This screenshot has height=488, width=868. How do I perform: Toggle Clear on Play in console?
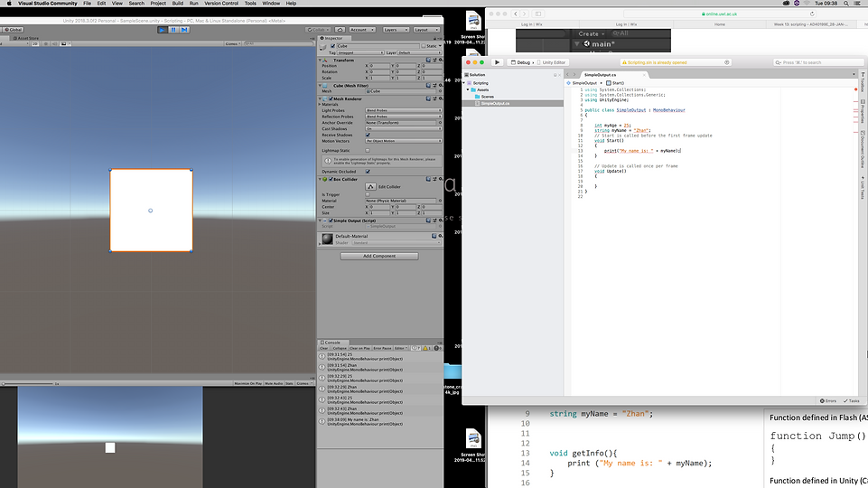(x=359, y=349)
